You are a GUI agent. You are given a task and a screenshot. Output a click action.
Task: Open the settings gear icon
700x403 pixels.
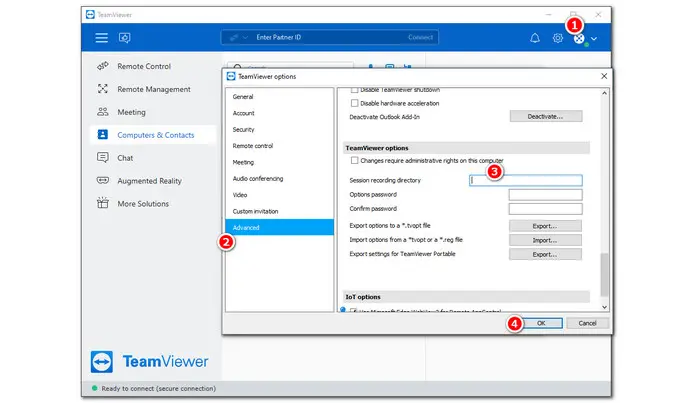point(558,38)
